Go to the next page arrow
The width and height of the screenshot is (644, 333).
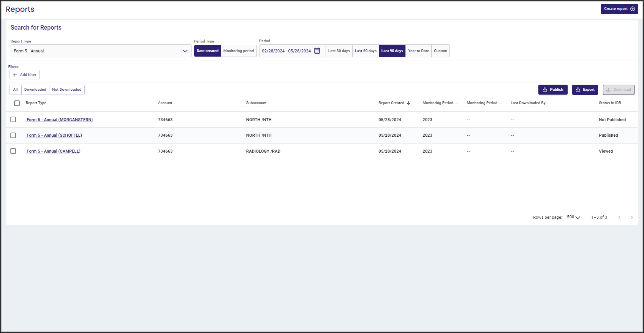coord(631,217)
